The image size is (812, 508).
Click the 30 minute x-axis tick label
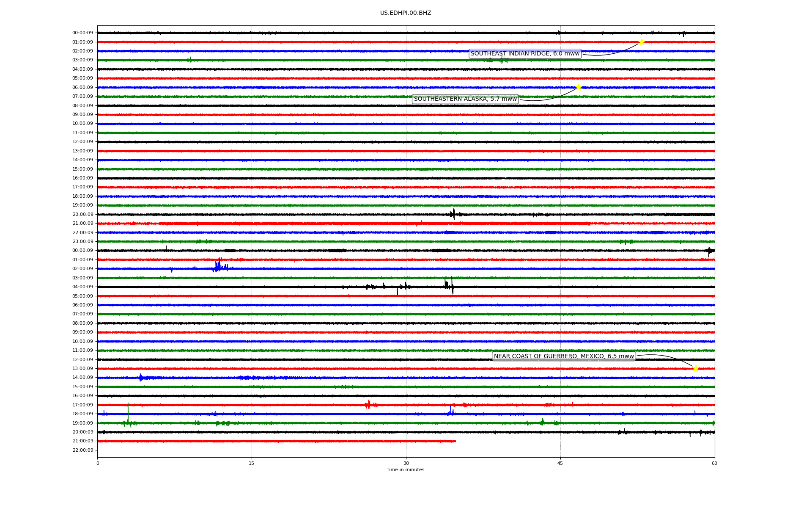pyautogui.click(x=406, y=463)
